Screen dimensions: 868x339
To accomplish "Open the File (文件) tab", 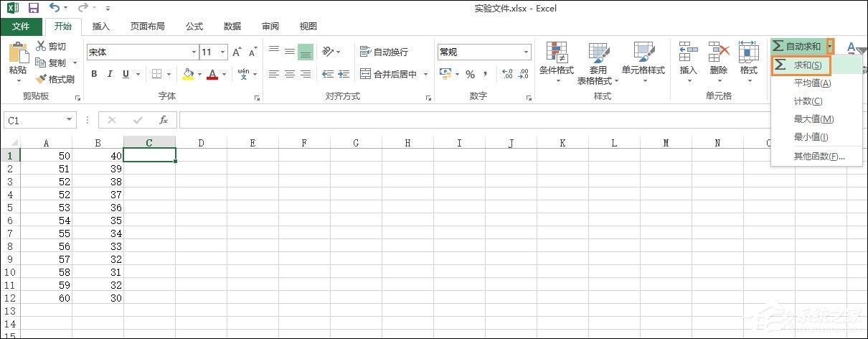I will (x=22, y=27).
